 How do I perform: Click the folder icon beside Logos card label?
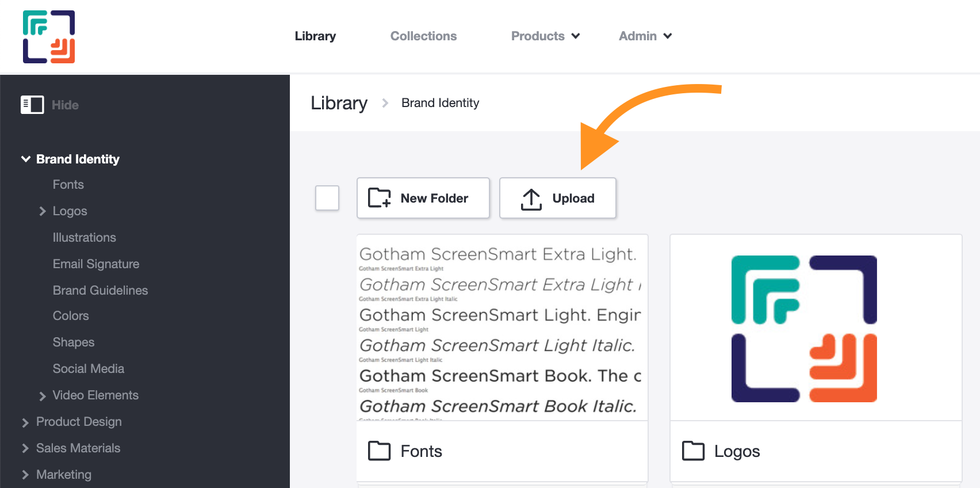[x=693, y=451]
